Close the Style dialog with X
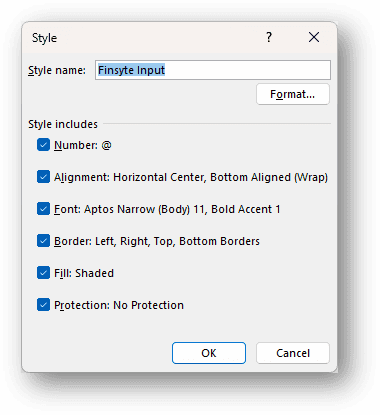This screenshot has width=380, height=415. pos(314,37)
